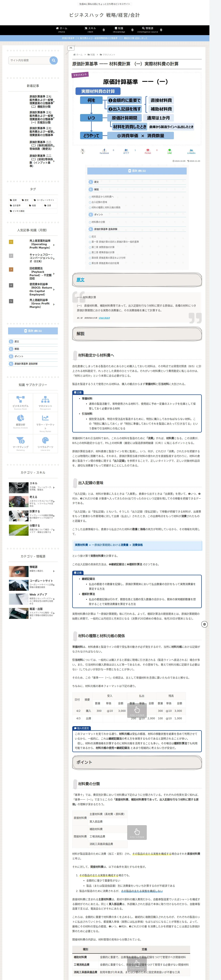Open the マネジメント subcategory icon
Image resolution: width=221 pixels, height=980 pixels.
click(x=45, y=402)
